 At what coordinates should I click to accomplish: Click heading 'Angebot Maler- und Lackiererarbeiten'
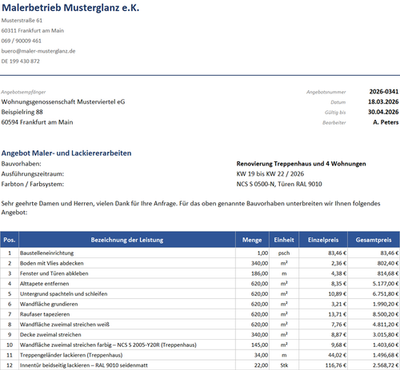pos(66,153)
